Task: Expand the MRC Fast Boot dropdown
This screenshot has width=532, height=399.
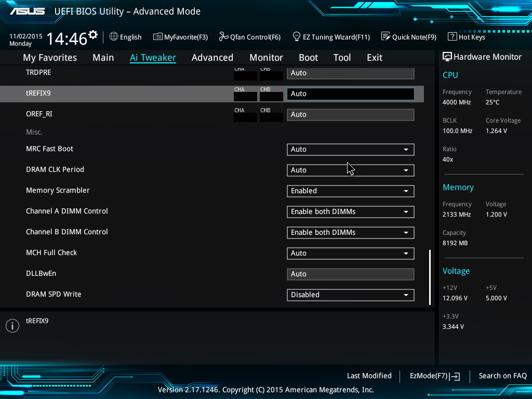Action: point(350,150)
